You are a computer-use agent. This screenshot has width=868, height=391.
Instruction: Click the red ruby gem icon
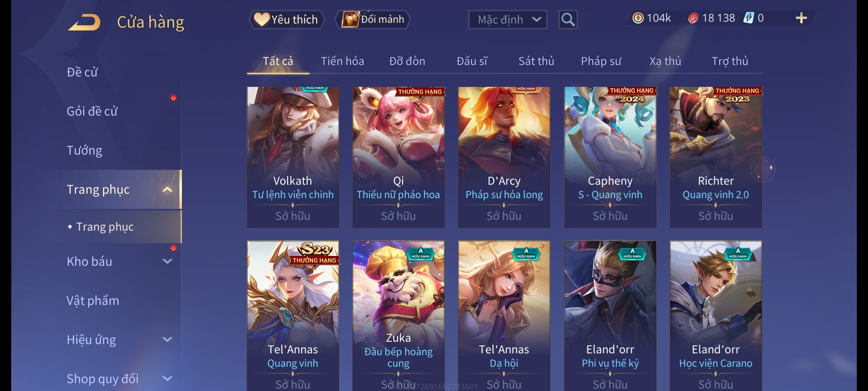tap(693, 18)
